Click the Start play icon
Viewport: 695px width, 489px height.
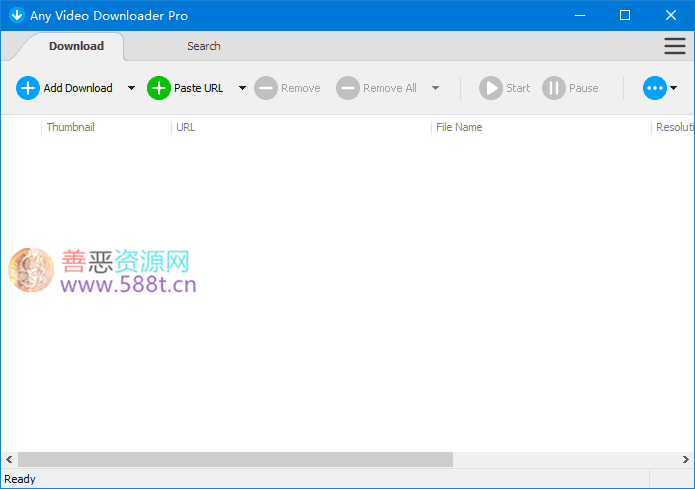click(x=491, y=88)
